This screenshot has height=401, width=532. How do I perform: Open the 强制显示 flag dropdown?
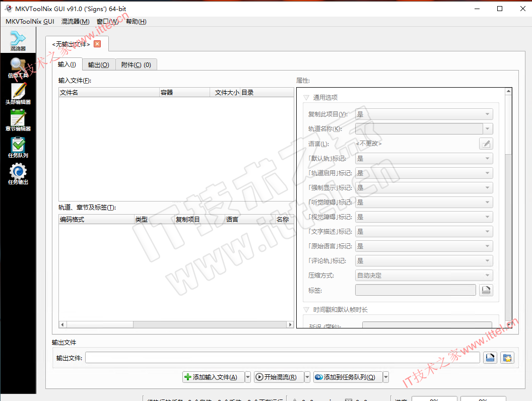(424, 187)
